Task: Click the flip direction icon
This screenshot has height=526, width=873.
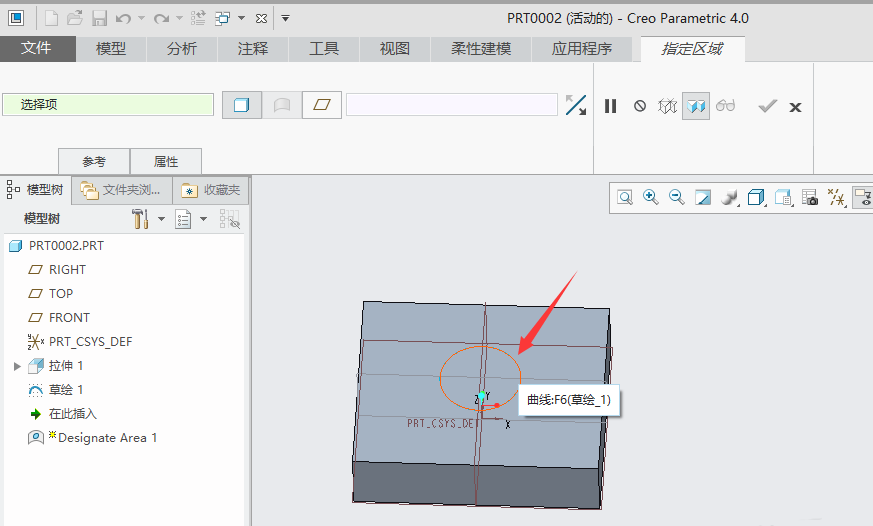Action: (576, 105)
